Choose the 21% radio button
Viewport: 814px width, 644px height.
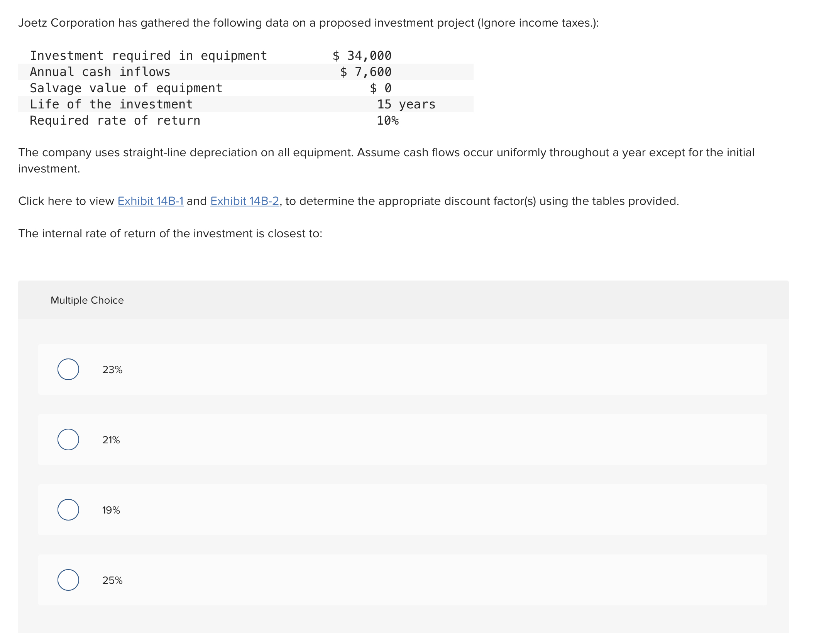(x=68, y=439)
